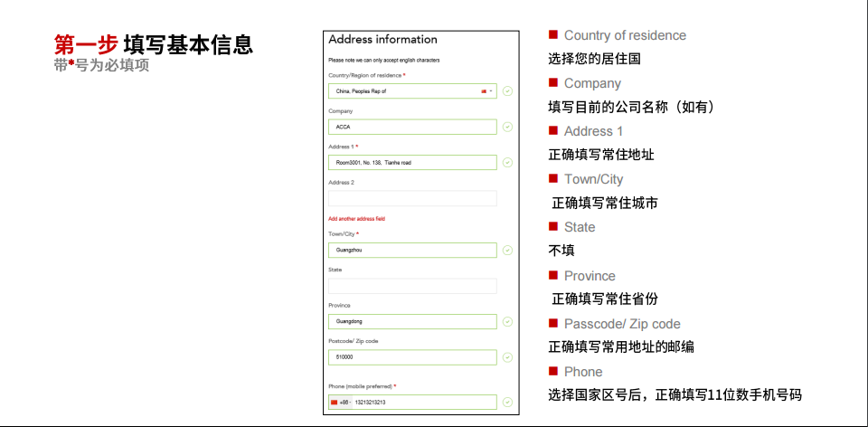The height and width of the screenshot is (427, 868).
Task: Click the green checkmark next to Postcode field
Action: click(507, 357)
